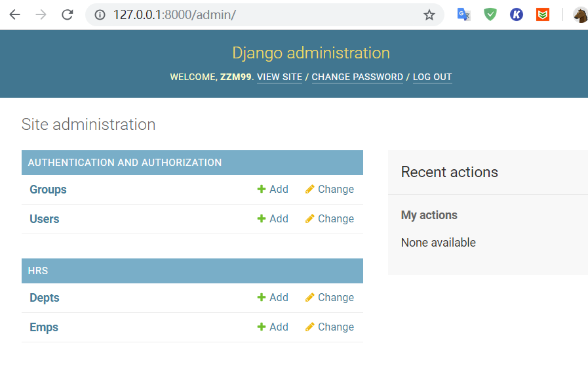
Task: Open the View Site link
Action: point(279,77)
